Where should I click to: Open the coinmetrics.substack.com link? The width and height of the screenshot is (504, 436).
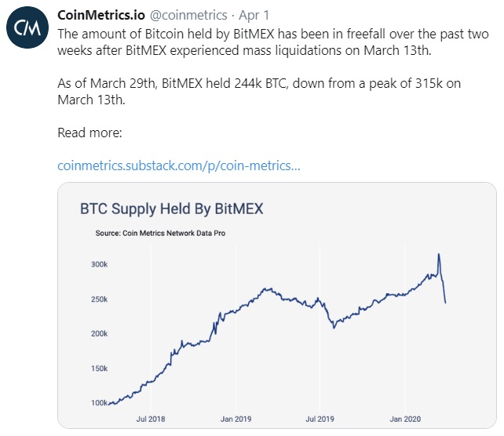[x=178, y=165]
